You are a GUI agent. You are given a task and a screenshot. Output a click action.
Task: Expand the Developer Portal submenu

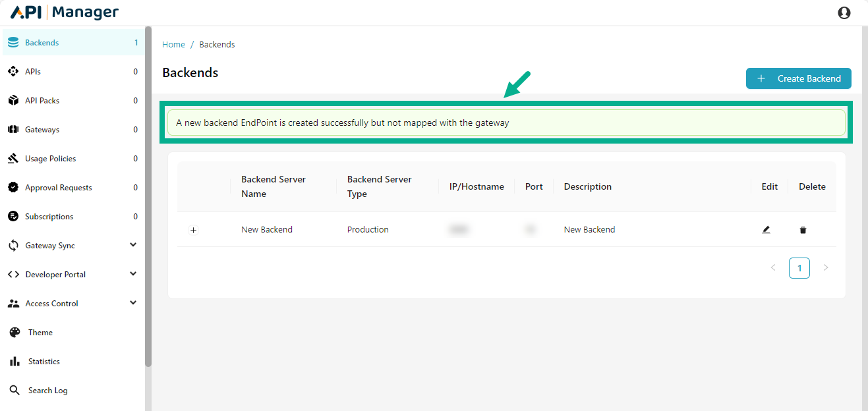coord(133,274)
